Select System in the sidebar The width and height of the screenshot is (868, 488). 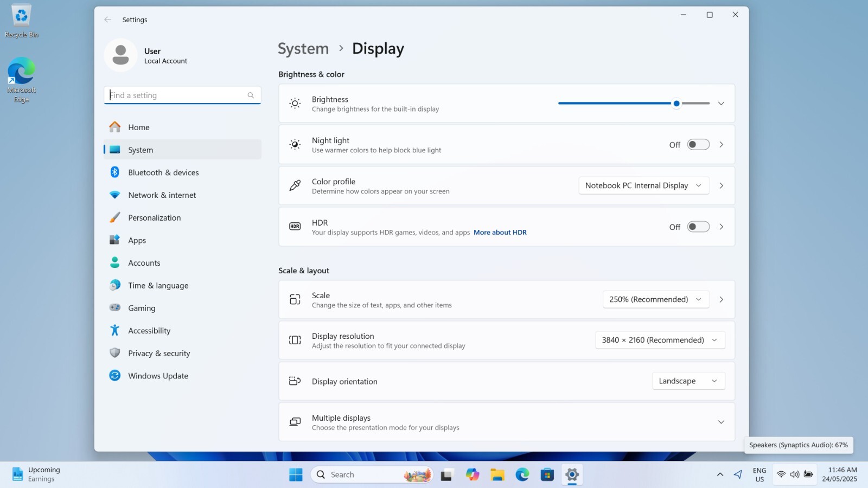(182, 150)
